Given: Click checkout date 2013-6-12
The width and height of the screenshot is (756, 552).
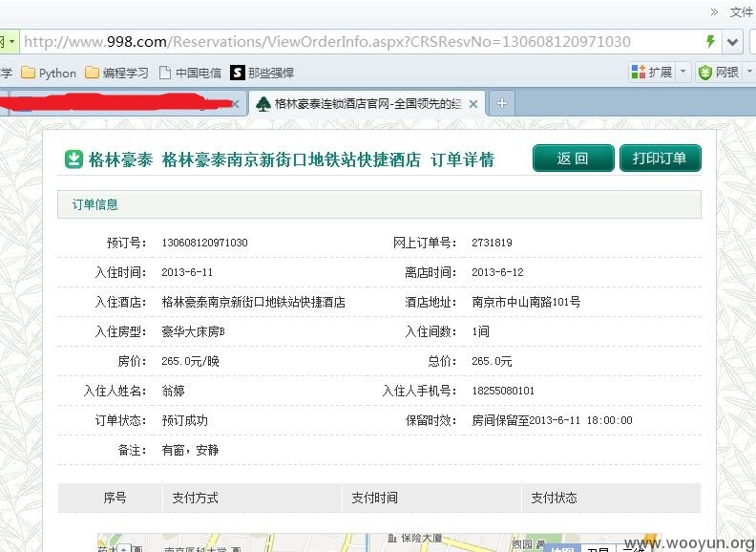Looking at the screenshot, I should coord(497,272).
